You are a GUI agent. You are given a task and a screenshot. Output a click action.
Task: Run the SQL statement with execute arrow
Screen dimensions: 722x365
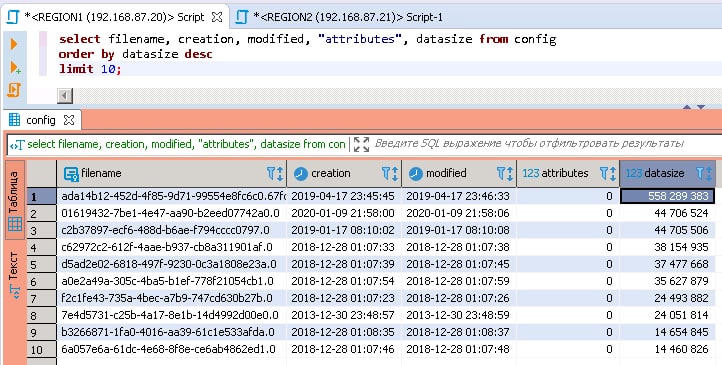[14, 44]
